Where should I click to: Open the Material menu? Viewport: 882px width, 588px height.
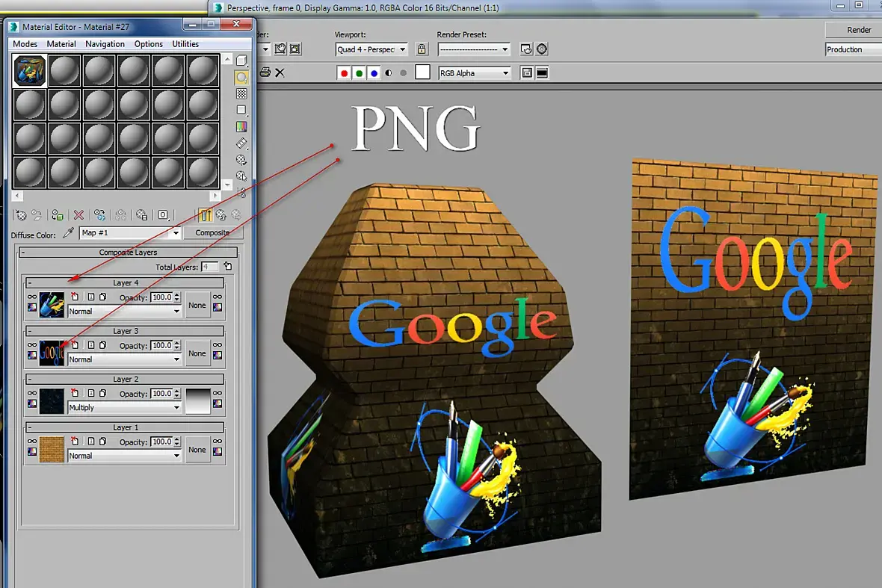pos(61,44)
